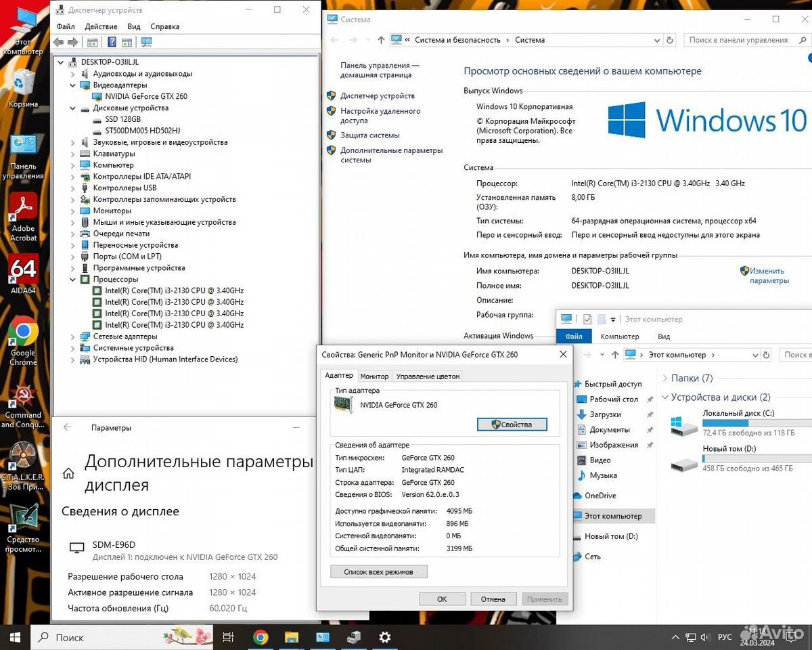812x650 pixels.
Task: Expand Контроллеры USB node
Action: 73,188
